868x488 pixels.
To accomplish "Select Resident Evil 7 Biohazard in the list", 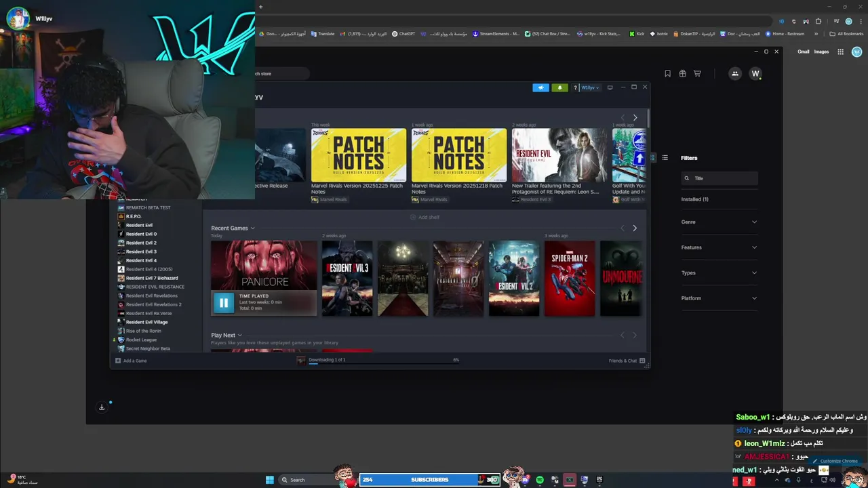I will 152,278.
